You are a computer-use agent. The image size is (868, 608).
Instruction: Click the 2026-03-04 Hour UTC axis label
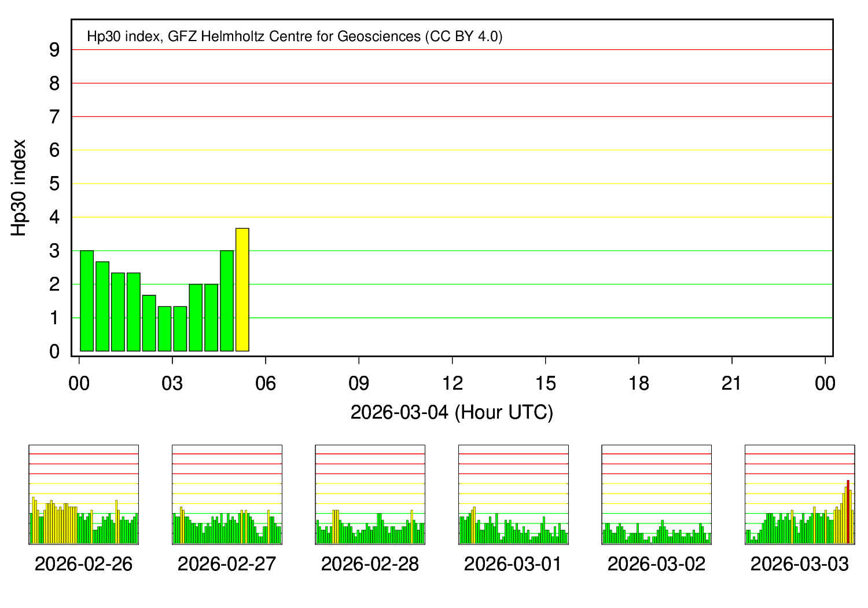[x=453, y=412]
